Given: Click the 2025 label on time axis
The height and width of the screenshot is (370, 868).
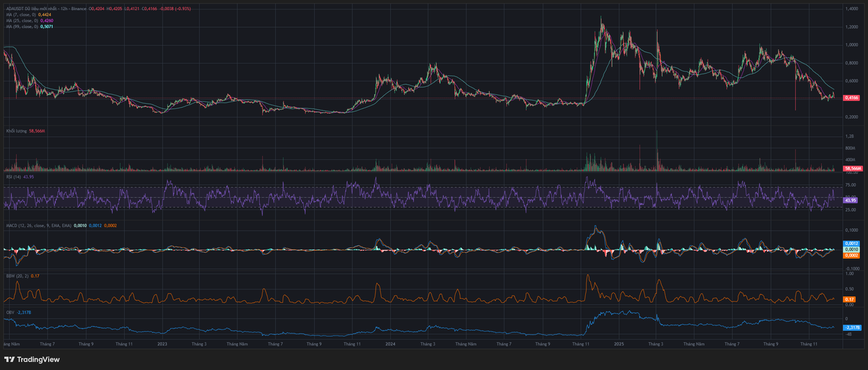Looking at the screenshot, I should tap(618, 344).
